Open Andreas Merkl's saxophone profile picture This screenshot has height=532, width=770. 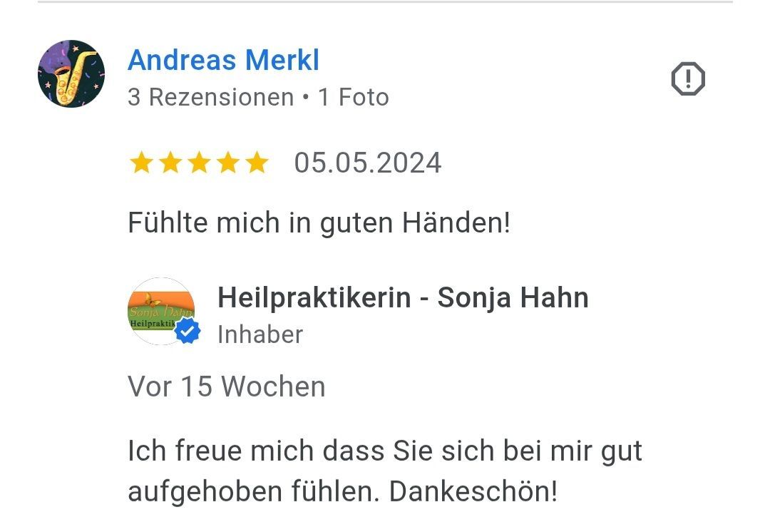click(x=71, y=73)
